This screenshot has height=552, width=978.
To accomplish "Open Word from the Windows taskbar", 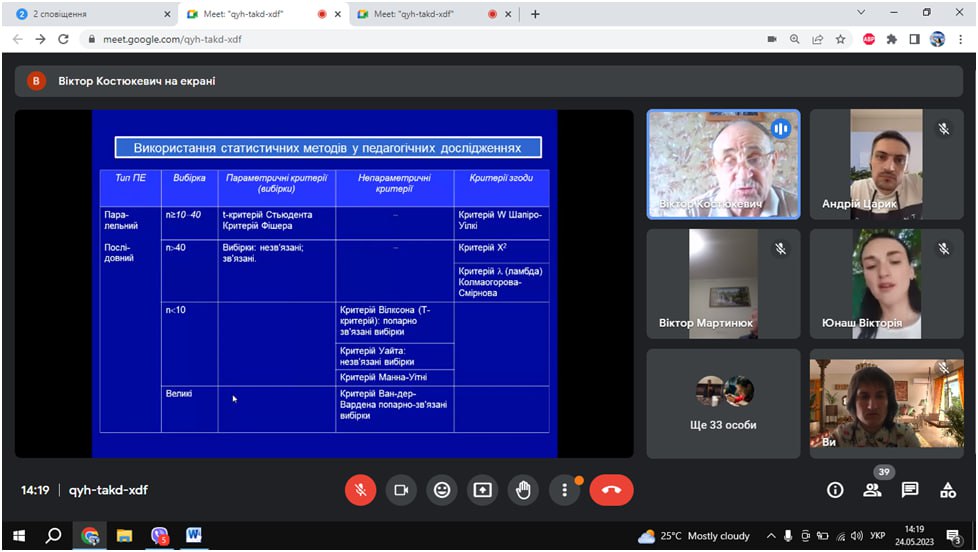I will coord(193,536).
